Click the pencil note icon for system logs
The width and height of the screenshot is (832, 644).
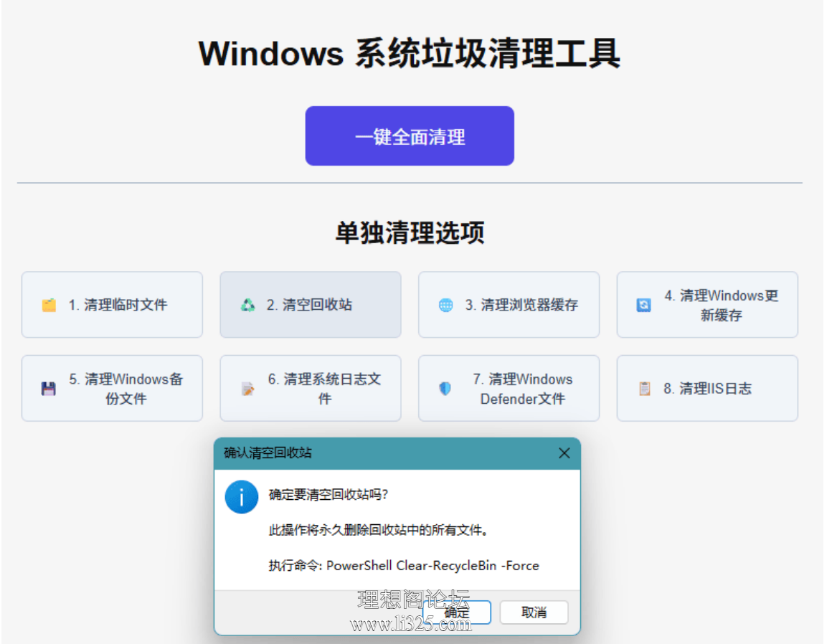(247, 389)
